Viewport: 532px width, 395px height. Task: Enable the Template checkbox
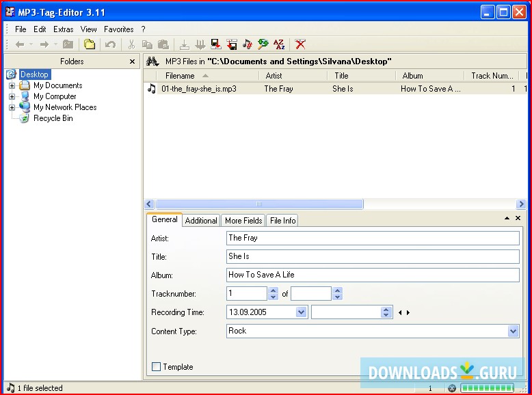pos(156,366)
